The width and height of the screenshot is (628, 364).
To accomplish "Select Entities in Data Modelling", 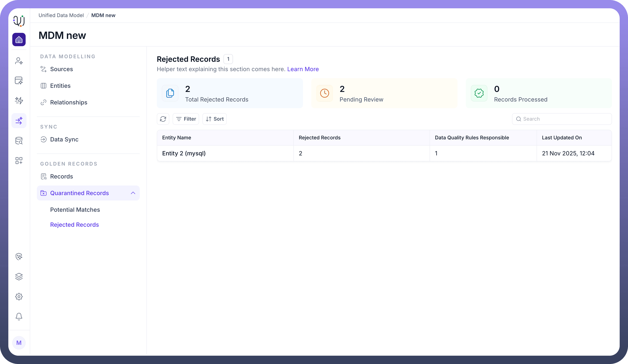I will (x=60, y=86).
